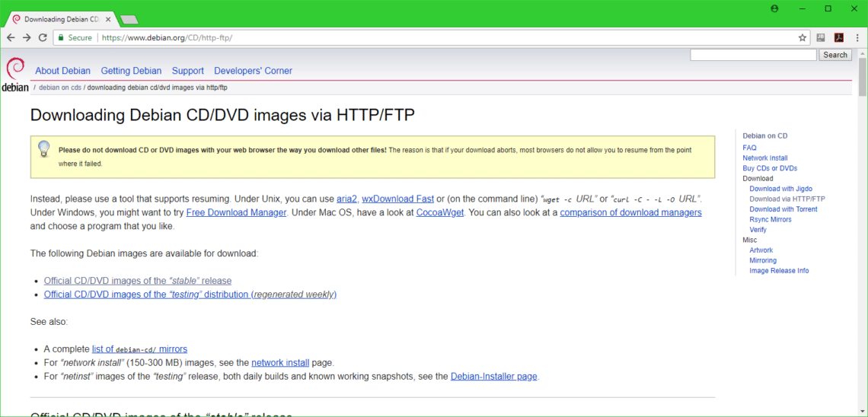Go forward in browser history

(27, 38)
